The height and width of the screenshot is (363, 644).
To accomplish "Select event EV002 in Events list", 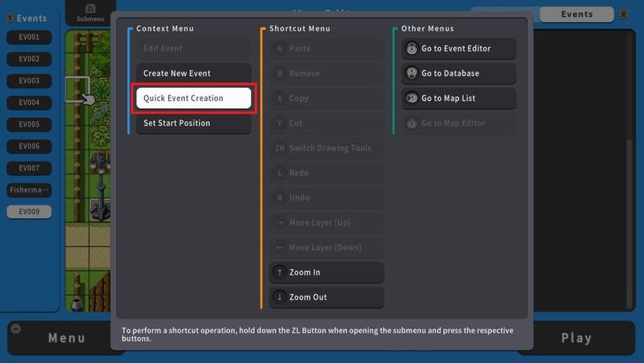I will [x=29, y=58].
